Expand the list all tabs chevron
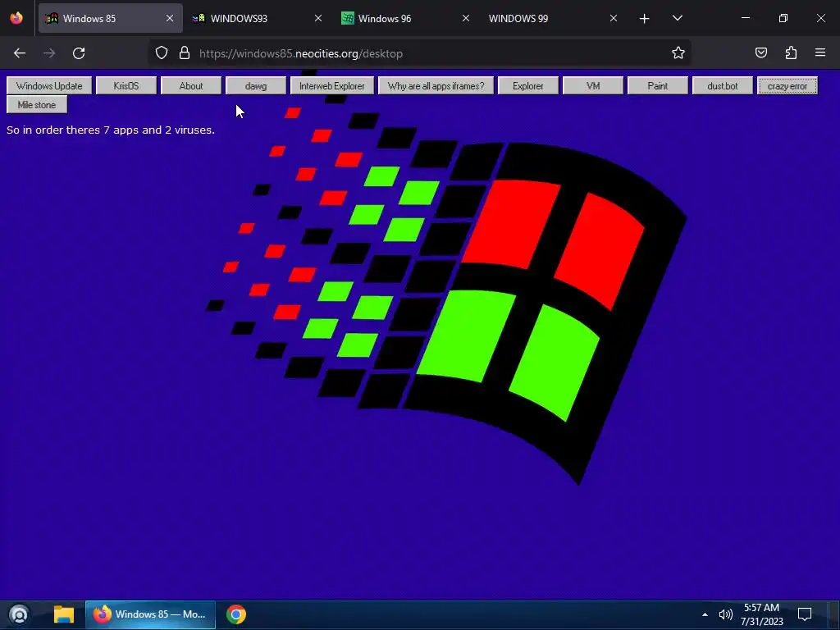The image size is (840, 630). tap(677, 18)
